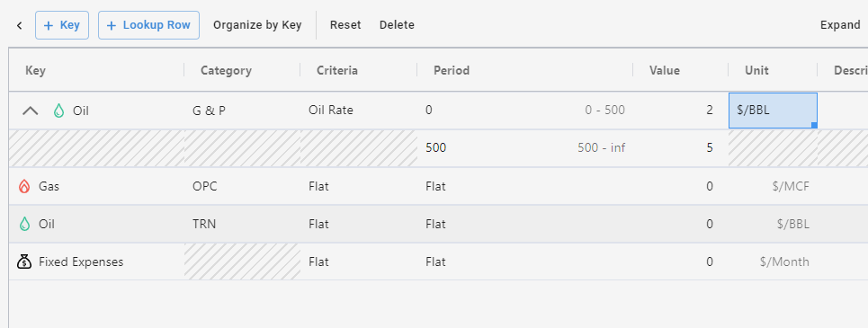The image size is (868, 328).
Task: Click the plus icon on Lookup Row button
Action: [x=112, y=25]
